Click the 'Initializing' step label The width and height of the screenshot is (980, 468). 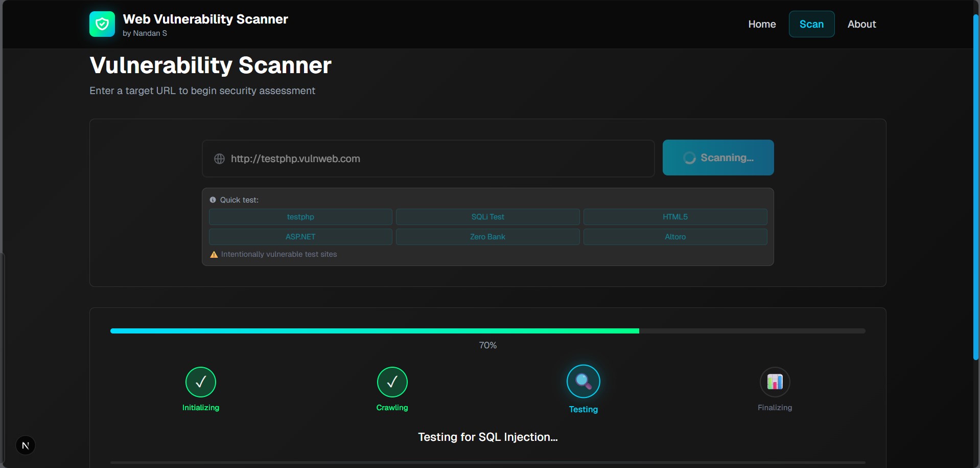[x=201, y=408]
